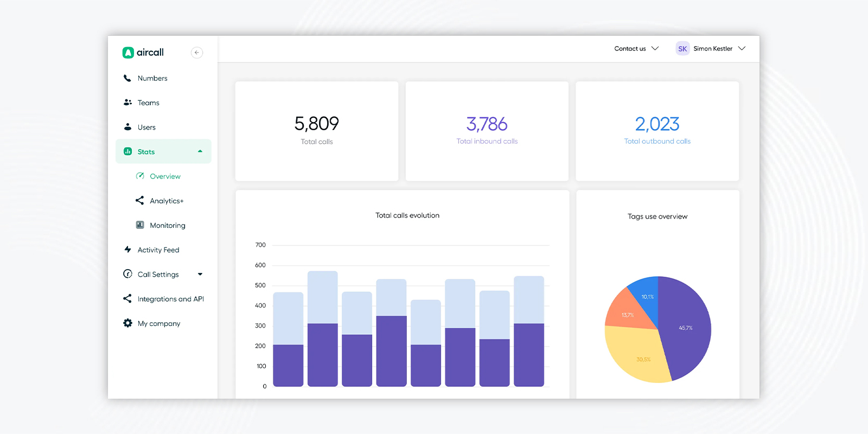Click the Contact us label
The image size is (868, 434).
tap(630, 48)
